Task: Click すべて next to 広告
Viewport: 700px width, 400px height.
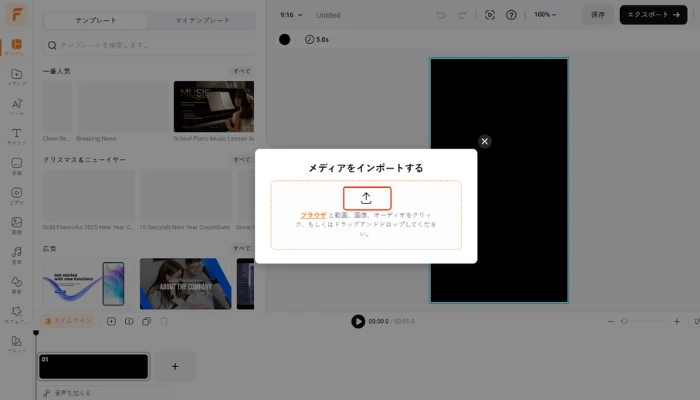Action: pos(242,248)
